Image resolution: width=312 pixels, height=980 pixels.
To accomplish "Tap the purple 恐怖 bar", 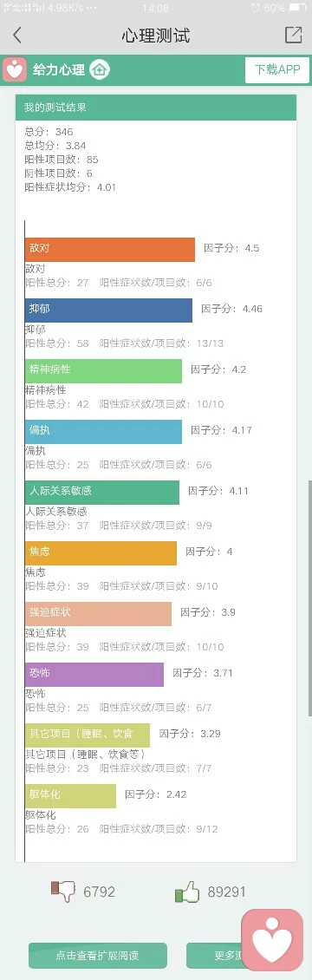I will [94, 675].
